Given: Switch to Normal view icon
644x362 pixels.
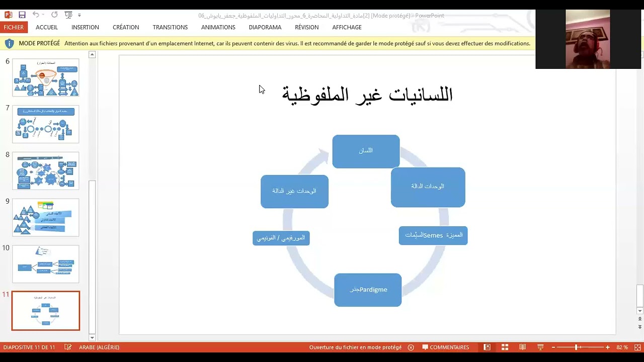Looking at the screenshot, I should pos(487,347).
